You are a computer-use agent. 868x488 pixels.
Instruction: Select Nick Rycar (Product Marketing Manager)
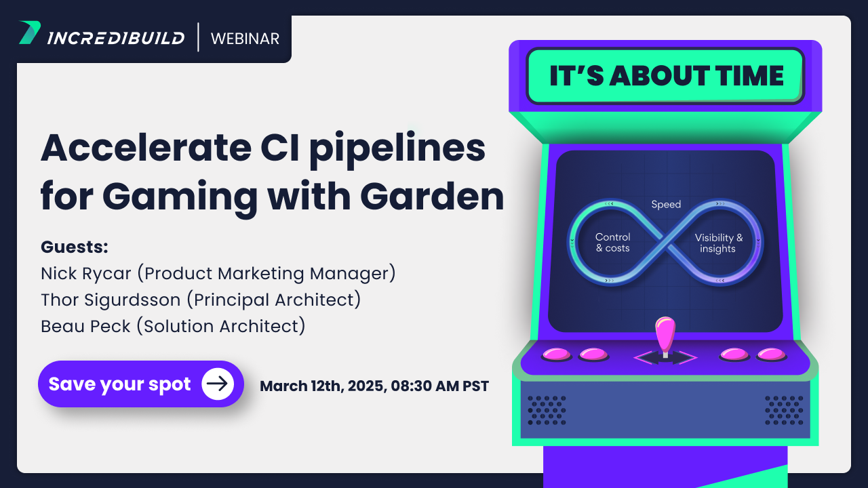click(218, 274)
